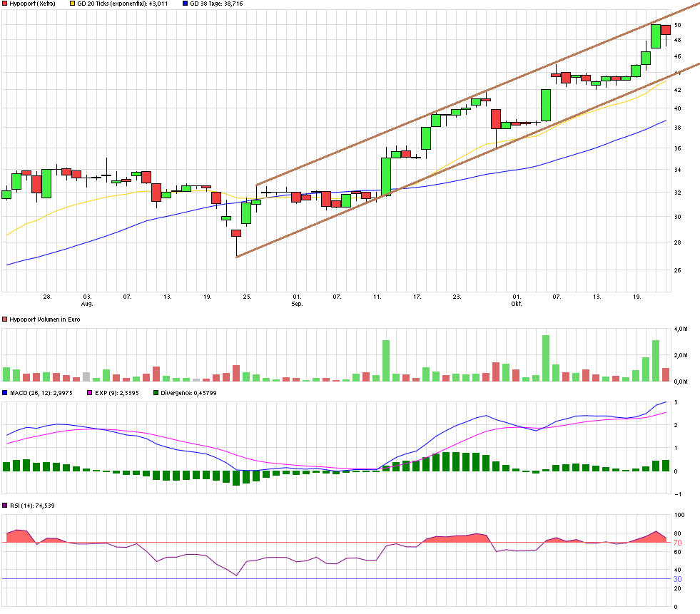
Task: Click the '01. Okt.' date label
Action: [517, 300]
